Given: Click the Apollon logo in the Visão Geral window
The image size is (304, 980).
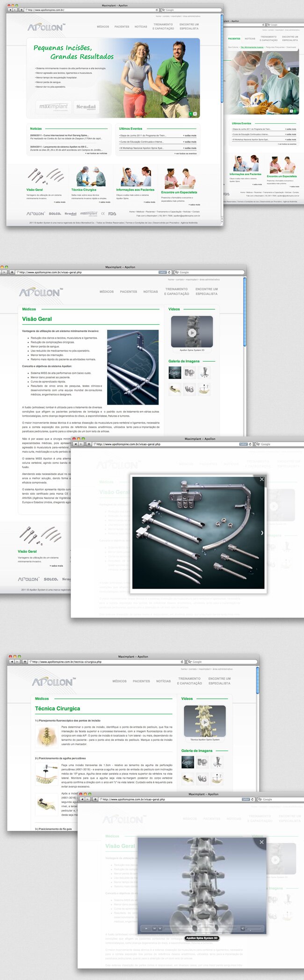Looking at the screenshot, I should click(41, 292).
